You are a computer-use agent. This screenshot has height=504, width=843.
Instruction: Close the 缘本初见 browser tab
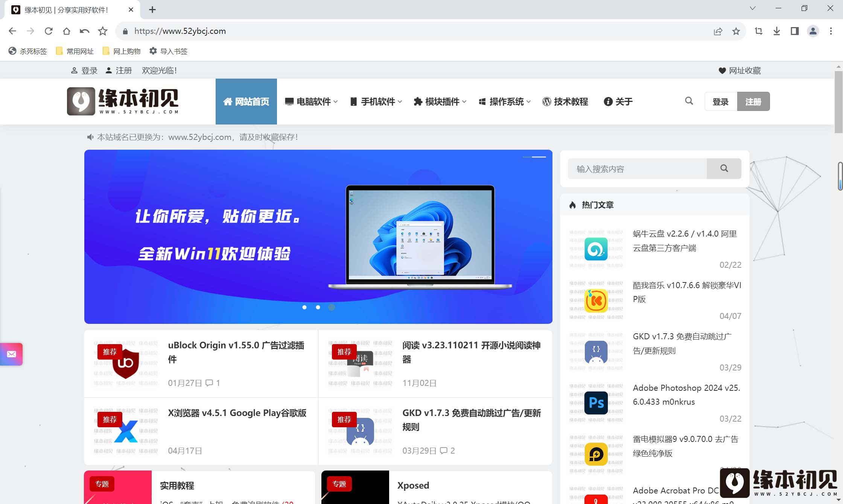pos(131,10)
